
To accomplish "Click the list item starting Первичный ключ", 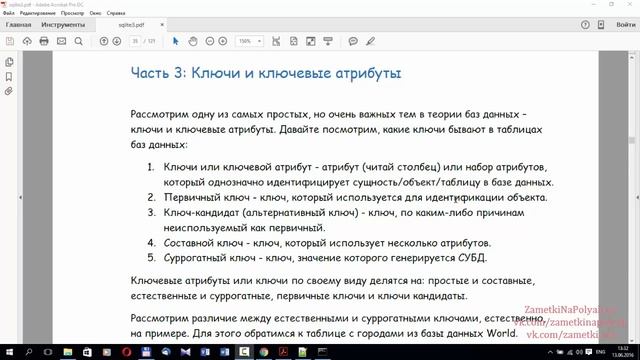I will pos(355,197).
